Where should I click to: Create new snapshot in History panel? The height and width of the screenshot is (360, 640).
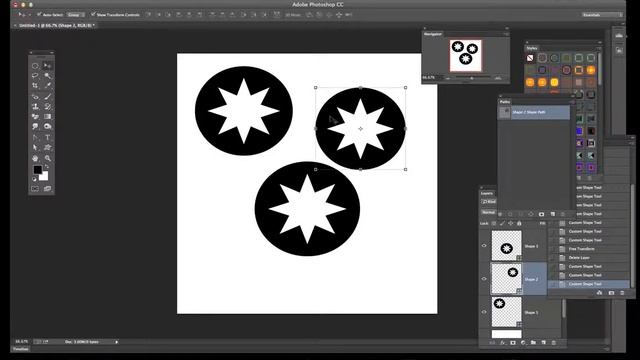(x=611, y=293)
